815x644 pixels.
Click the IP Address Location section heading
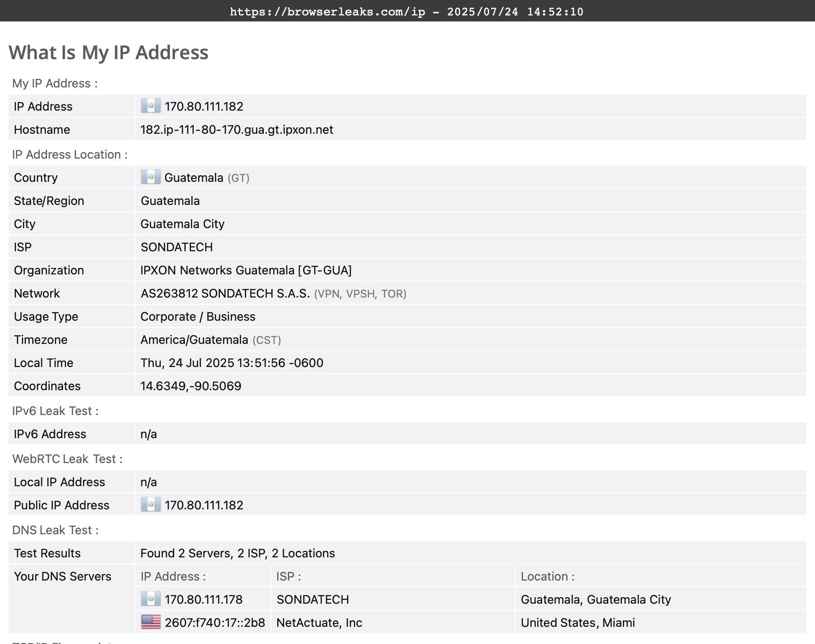point(70,154)
